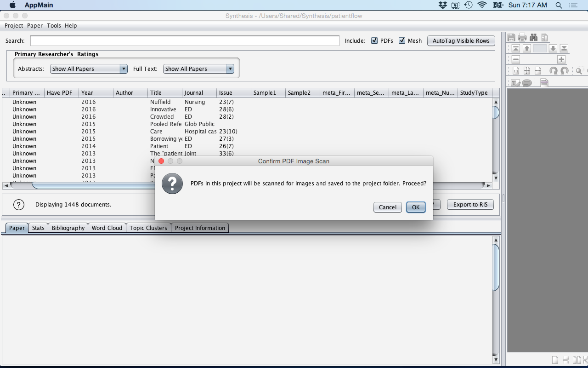This screenshot has width=588, height=368.
Task: Rotate the PDF page clockwise
Action: [554, 71]
